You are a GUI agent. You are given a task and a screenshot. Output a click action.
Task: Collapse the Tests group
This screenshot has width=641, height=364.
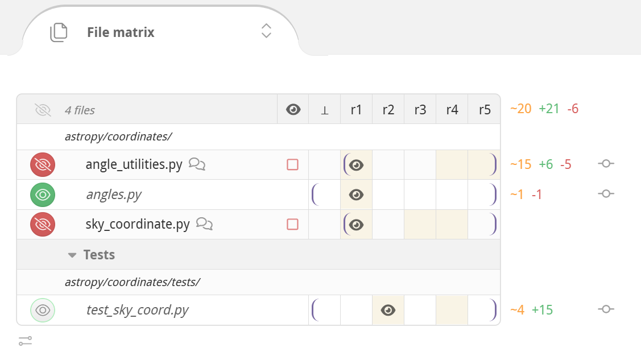(x=72, y=255)
